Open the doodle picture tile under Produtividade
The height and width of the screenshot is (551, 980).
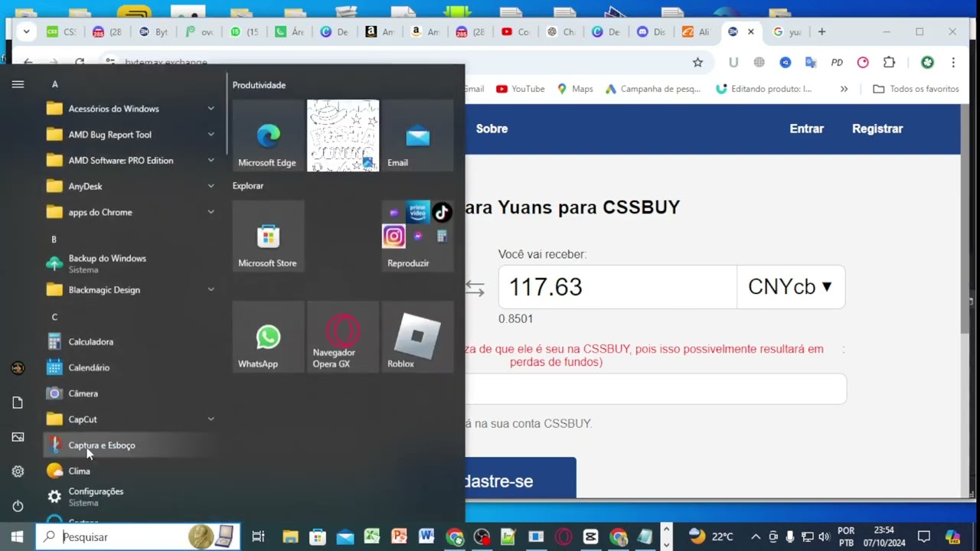(342, 135)
